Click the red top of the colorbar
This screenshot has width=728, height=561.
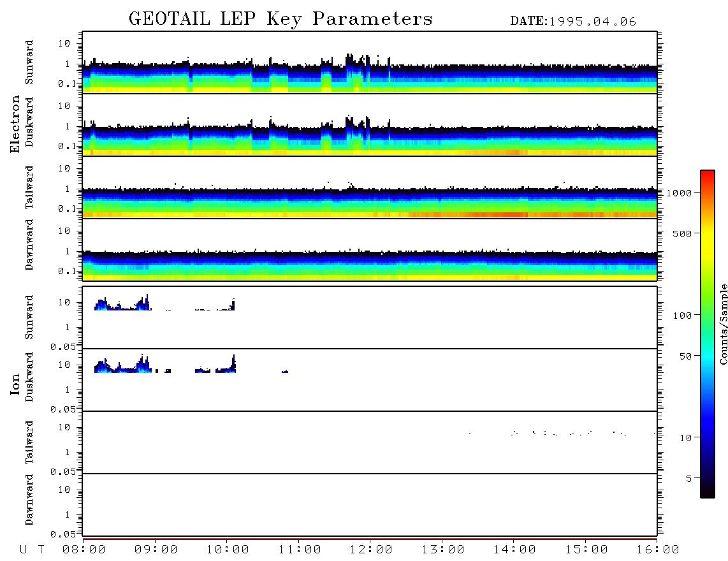tap(708, 174)
